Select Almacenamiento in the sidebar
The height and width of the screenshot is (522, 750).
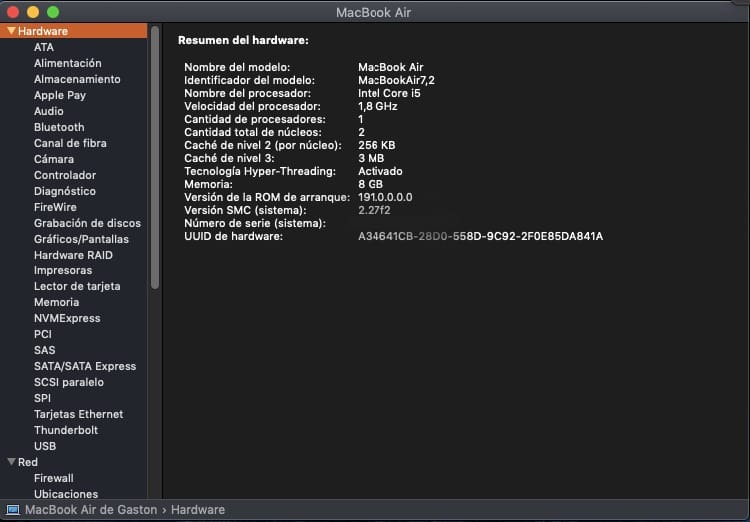77,79
